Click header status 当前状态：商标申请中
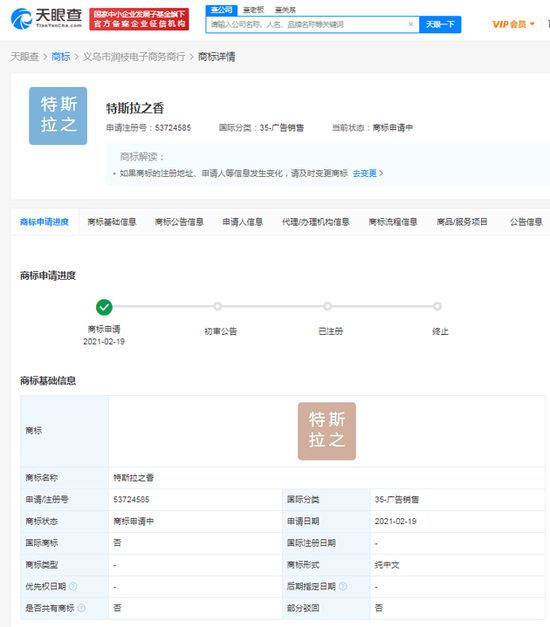 [x=372, y=128]
